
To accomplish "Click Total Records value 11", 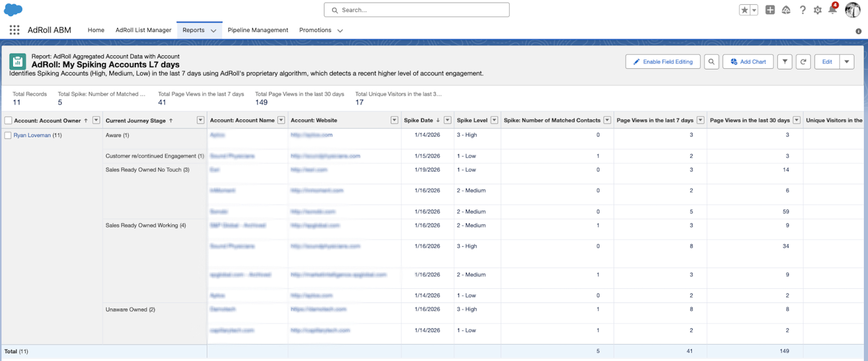I will pyautogui.click(x=17, y=102).
